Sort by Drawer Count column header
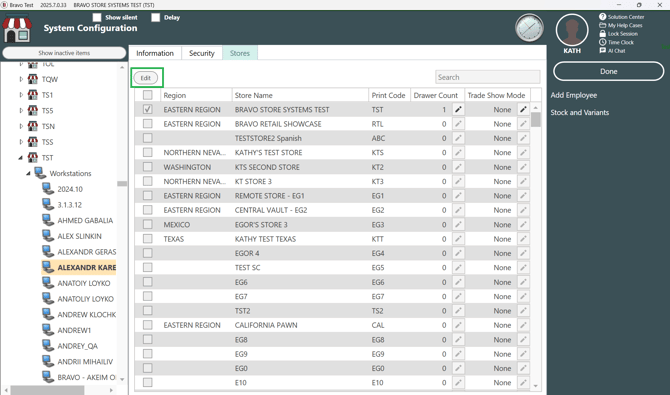 pyautogui.click(x=437, y=95)
